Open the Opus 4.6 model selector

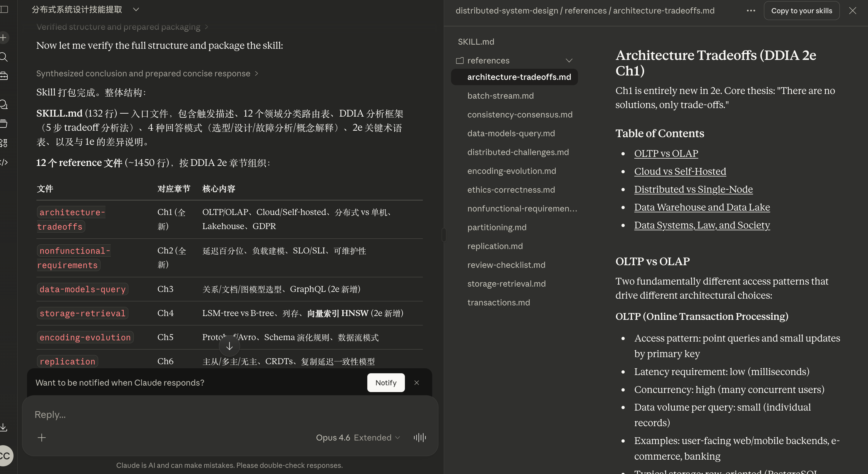point(358,437)
